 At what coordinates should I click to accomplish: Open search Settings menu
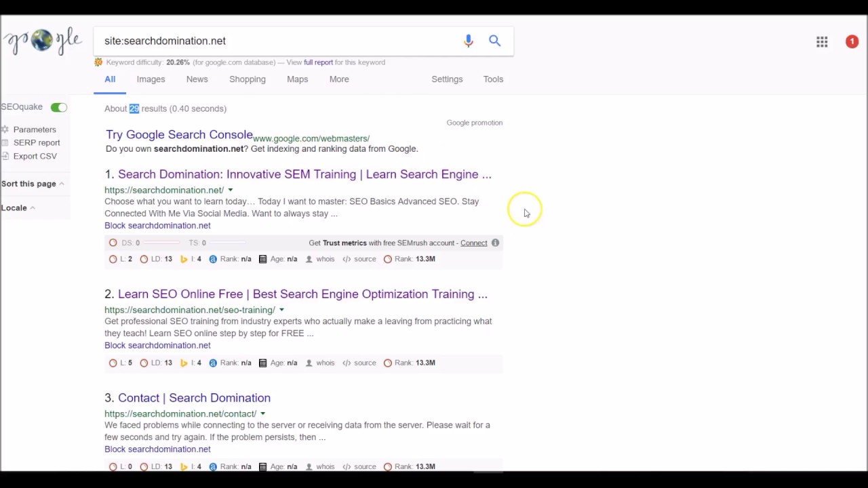[x=447, y=79]
